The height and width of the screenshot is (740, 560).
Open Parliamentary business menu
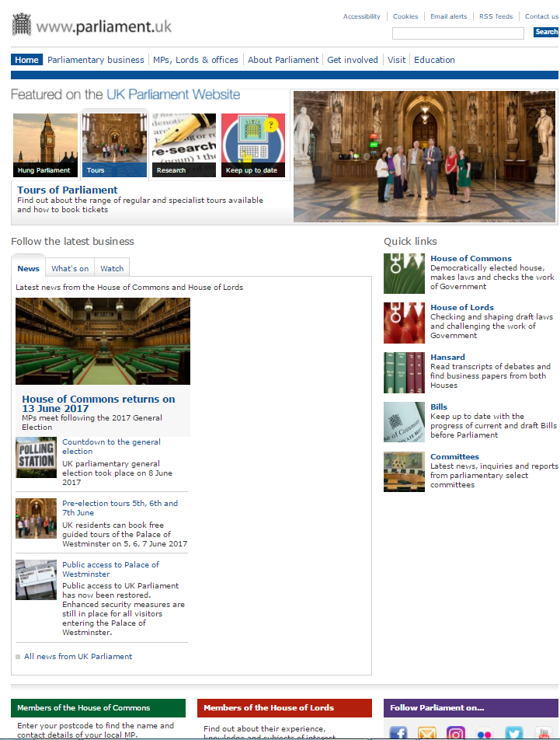pyautogui.click(x=96, y=60)
